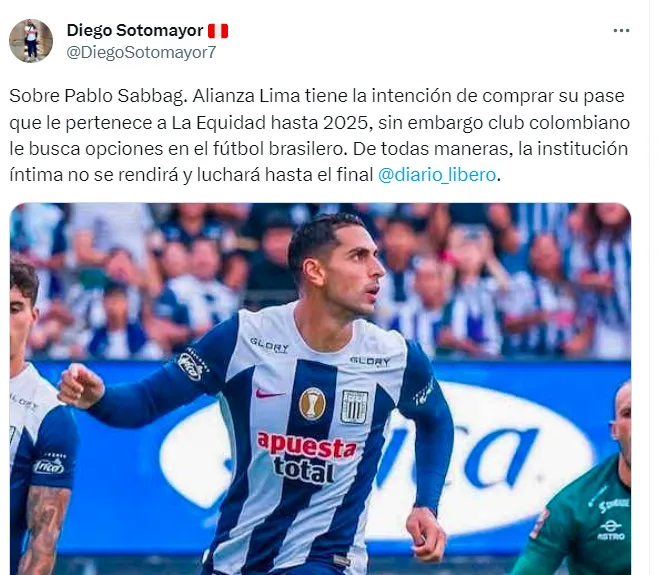Click the gold trophy badge on the jersey
This screenshot has width=663, height=575.
click(x=312, y=404)
